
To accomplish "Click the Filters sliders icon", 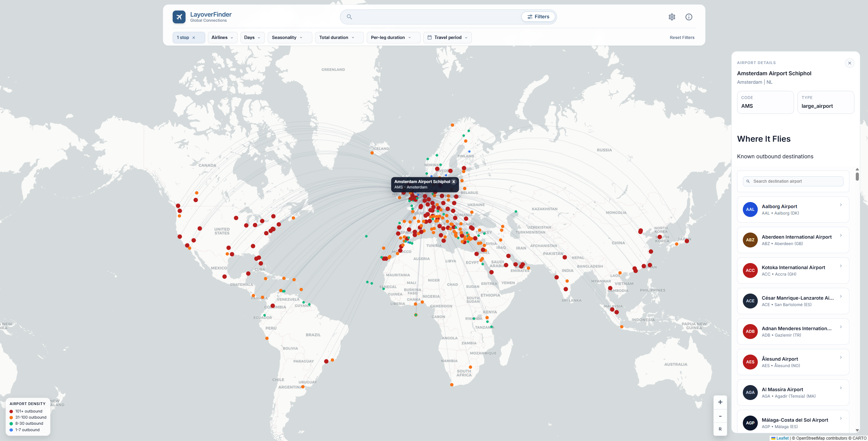I will tap(530, 16).
